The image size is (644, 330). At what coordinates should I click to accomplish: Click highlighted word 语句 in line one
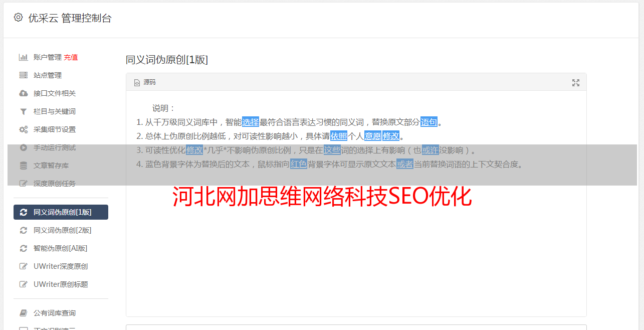(429, 122)
